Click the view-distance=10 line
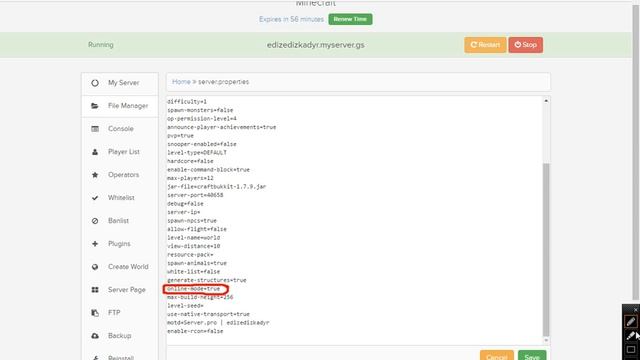The width and height of the screenshot is (640, 360). pyautogui.click(x=193, y=246)
